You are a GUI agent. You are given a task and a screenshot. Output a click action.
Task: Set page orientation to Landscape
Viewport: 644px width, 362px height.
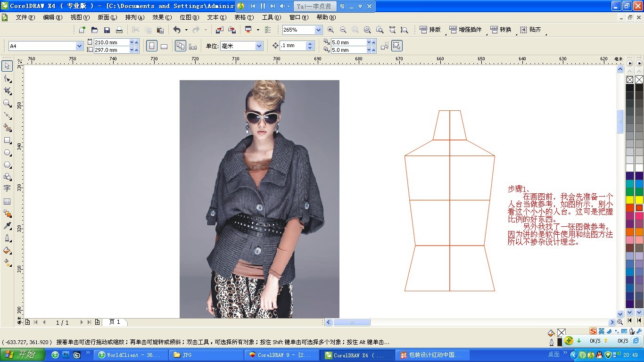click(x=164, y=46)
